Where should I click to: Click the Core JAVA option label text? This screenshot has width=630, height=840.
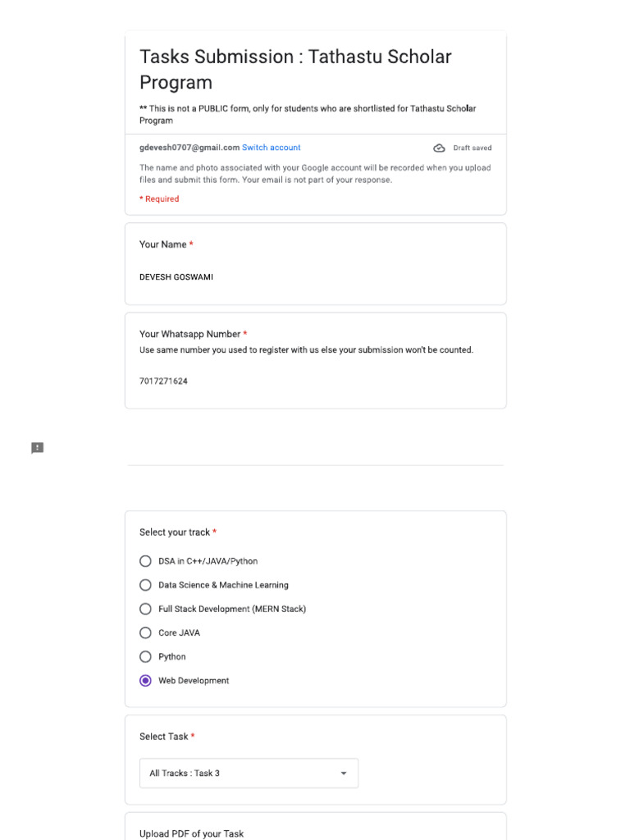179,633
